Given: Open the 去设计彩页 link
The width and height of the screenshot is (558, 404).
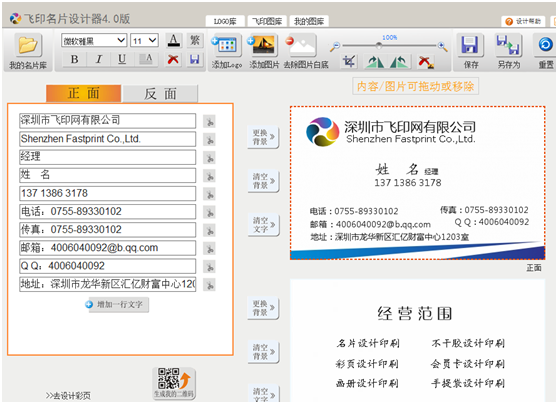Looking at the screenshot, I should [68, 395].
